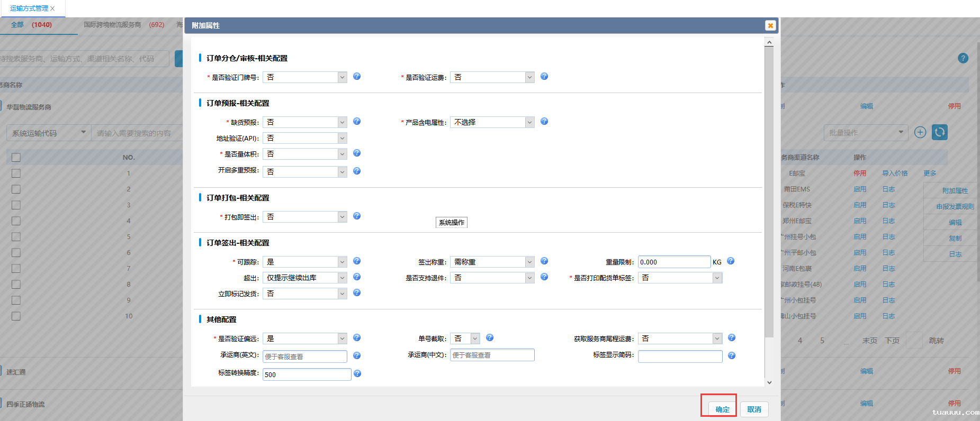The width and height of the screenshot is (980, 421).
Task: Open the 签出称重 dropdown
Action: (x=492, y=262)
